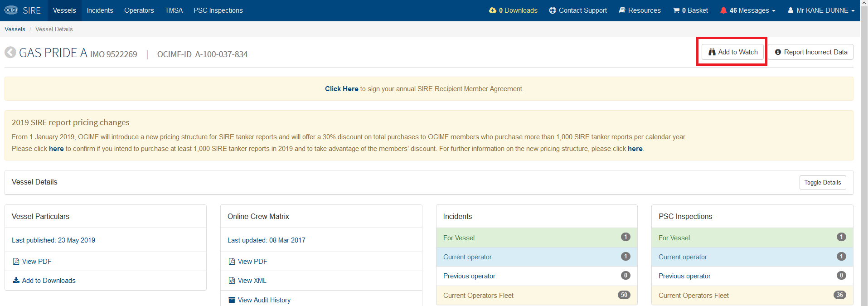Screen dimensions: 868x306
Task: Select PSC Inspections Current operator row
Action: click(x=752, y=257)
